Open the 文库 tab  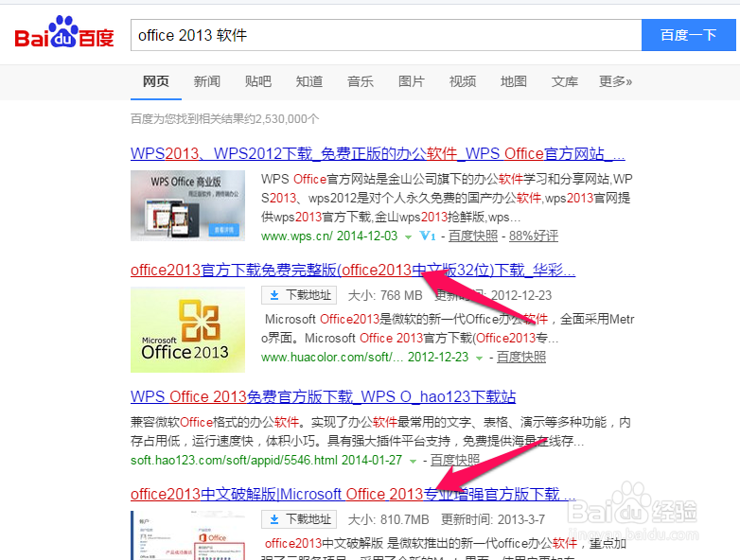click(564, 81)
